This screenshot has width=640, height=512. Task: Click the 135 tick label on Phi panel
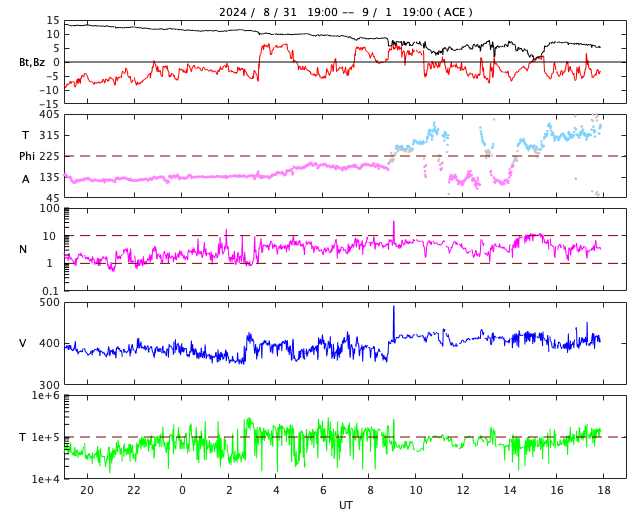click(49, 177)
